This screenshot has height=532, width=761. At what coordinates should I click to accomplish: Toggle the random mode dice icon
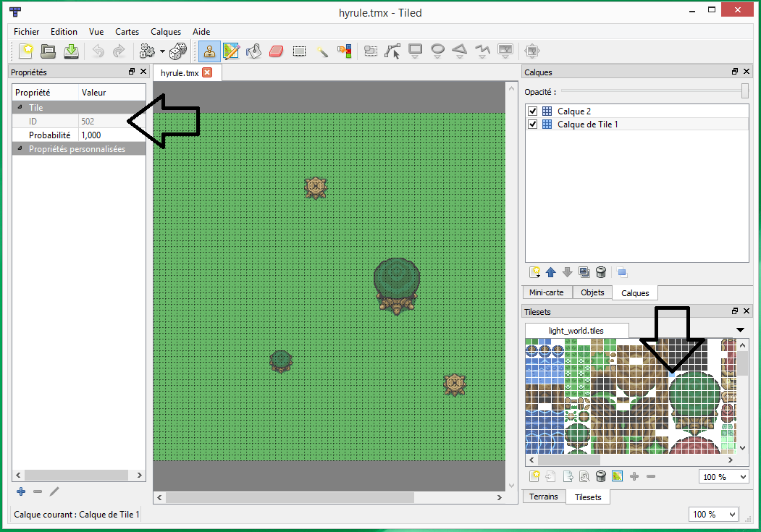click(x=178, y=51)
